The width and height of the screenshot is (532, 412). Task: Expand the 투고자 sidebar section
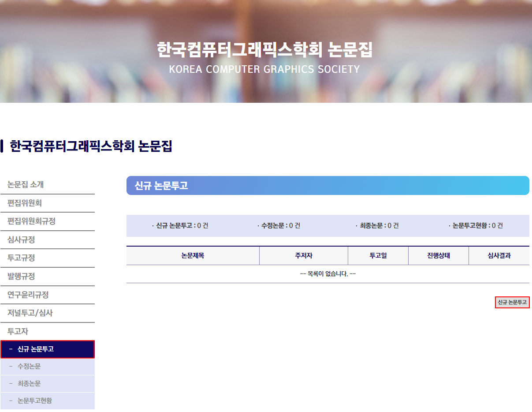[x=47, y=331]
